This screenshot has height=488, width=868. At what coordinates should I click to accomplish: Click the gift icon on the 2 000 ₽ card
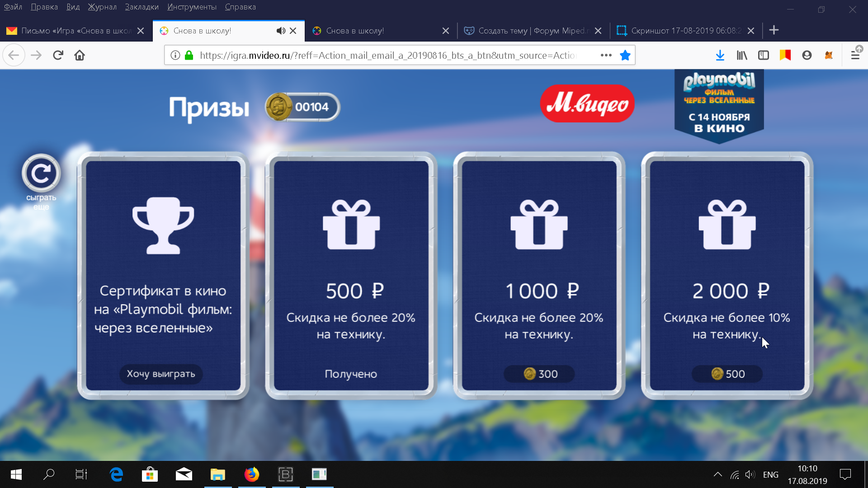tap(727, 225)
